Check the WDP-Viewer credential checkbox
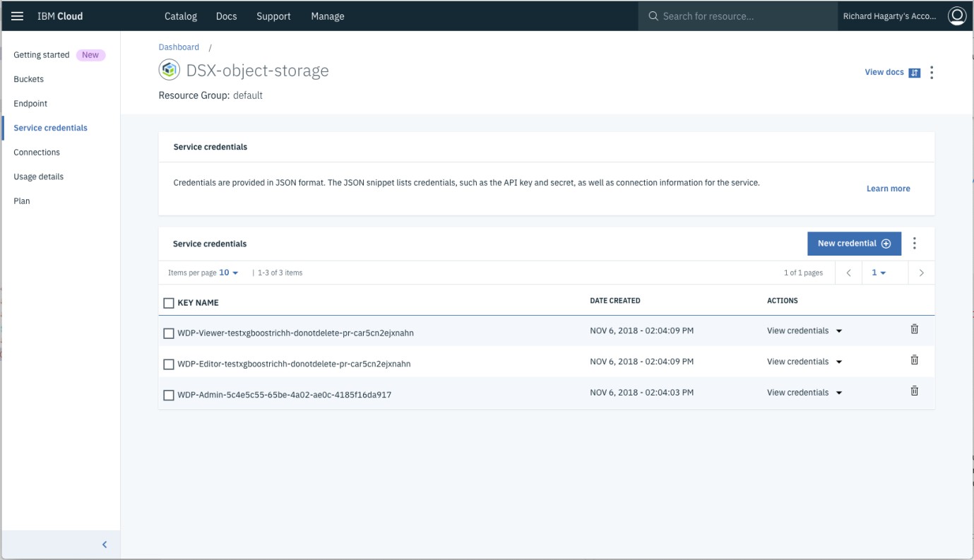974x560 pixels. pos(169,333)
